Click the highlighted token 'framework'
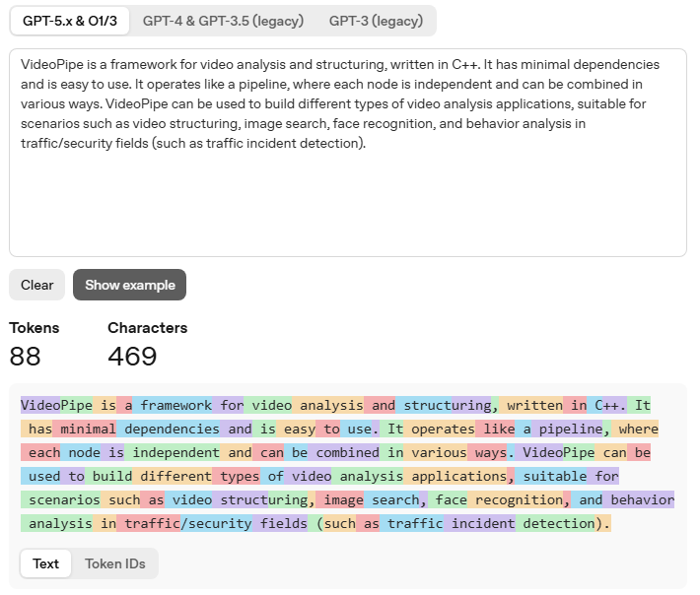Viewport: 700px width, 595px height. point(173,405)
